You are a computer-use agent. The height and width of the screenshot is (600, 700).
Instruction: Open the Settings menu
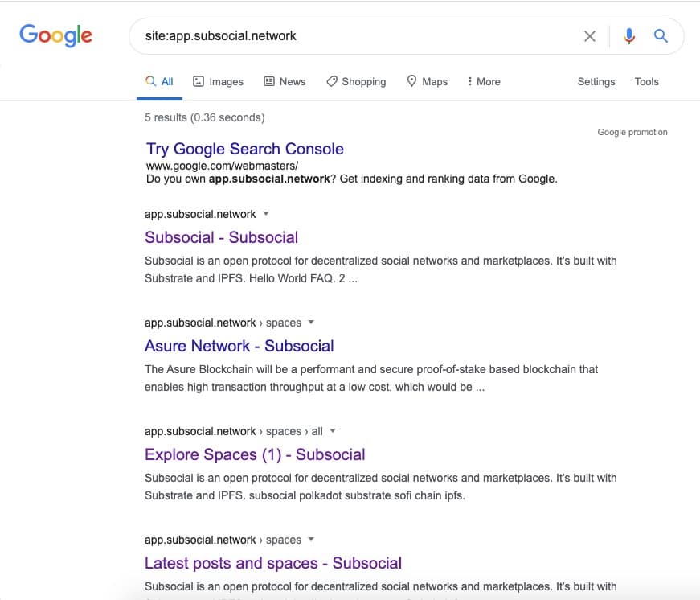(596, 82)
